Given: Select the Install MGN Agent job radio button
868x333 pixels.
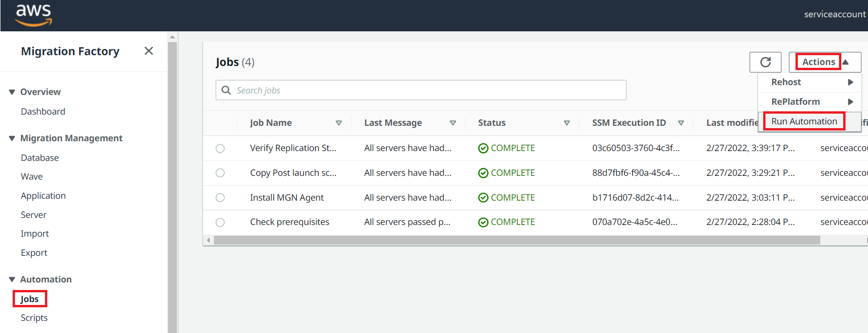Looking at the screenshot, I should (x=220, y=198).
